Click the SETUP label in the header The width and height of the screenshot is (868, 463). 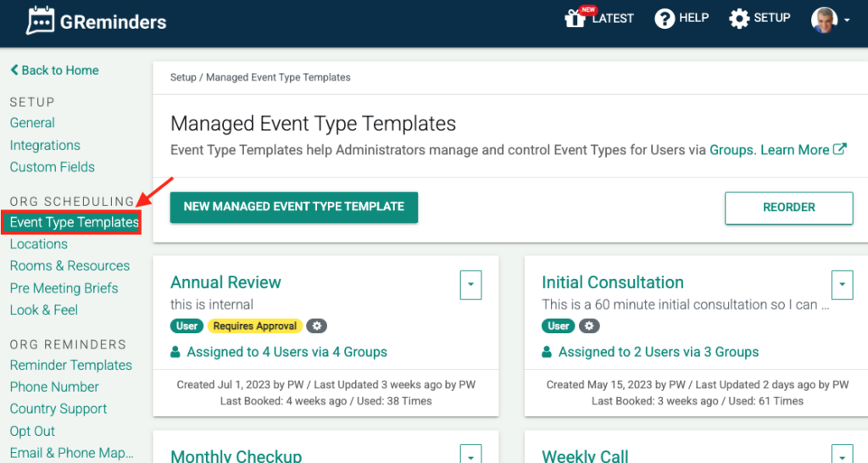click(x=771, y=18)
